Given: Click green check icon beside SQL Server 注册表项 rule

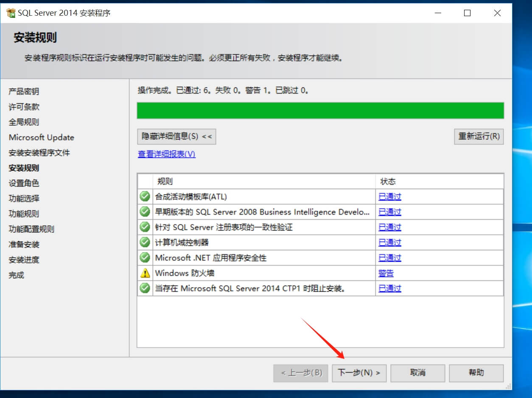Looking at the screenshot, I should tap(145, 227).
